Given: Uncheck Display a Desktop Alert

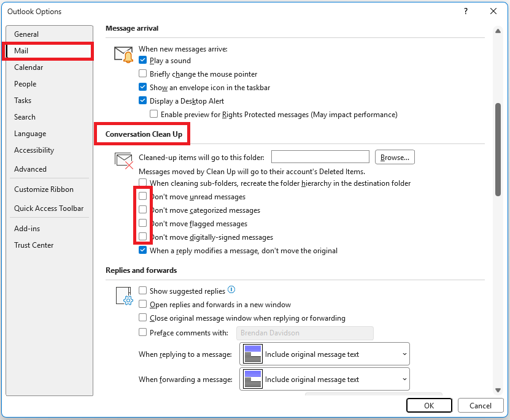Looking at the screenshot, I should 143,101.
